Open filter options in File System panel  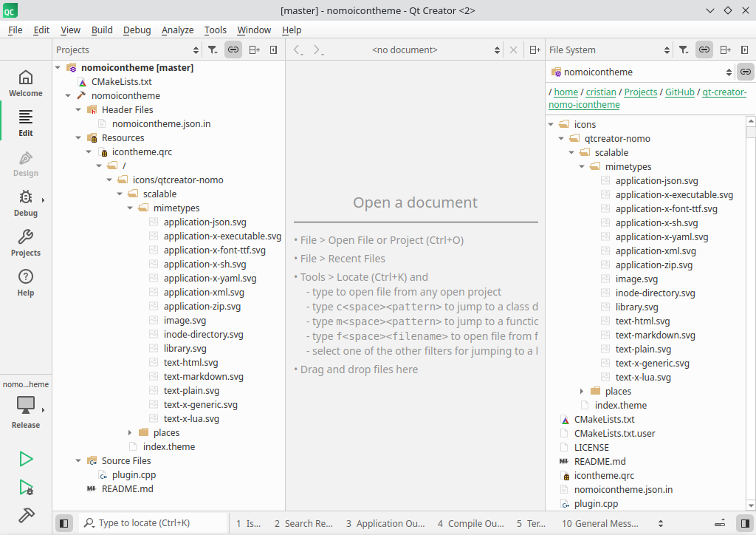(684, 50)
